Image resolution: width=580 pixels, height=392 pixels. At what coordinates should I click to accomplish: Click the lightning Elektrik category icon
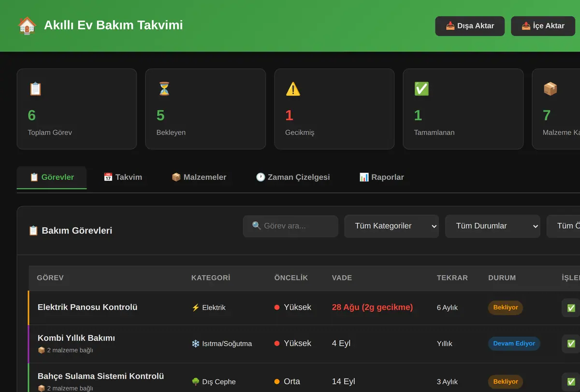[196, 307]
